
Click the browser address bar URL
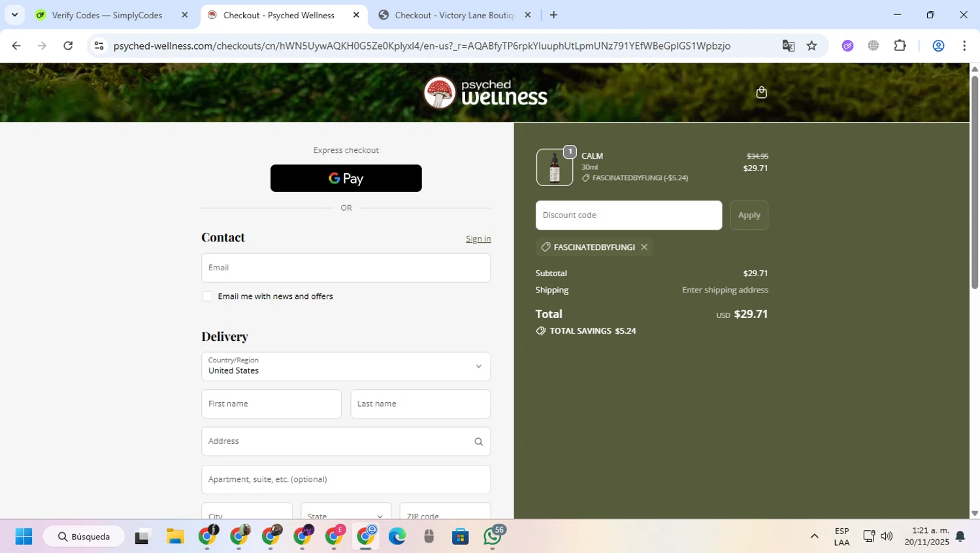(421, 46)
